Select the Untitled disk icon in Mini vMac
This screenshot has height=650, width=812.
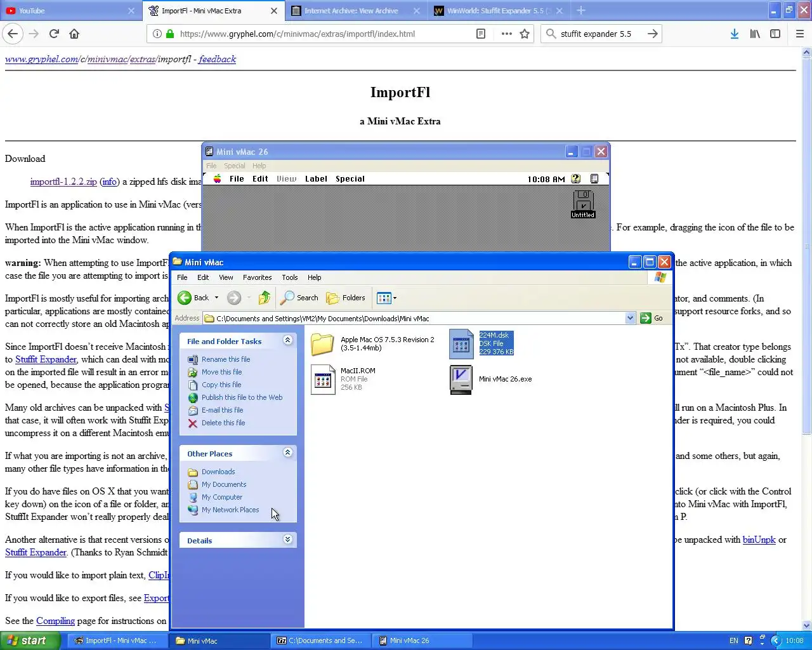click(x=583, y=204)
